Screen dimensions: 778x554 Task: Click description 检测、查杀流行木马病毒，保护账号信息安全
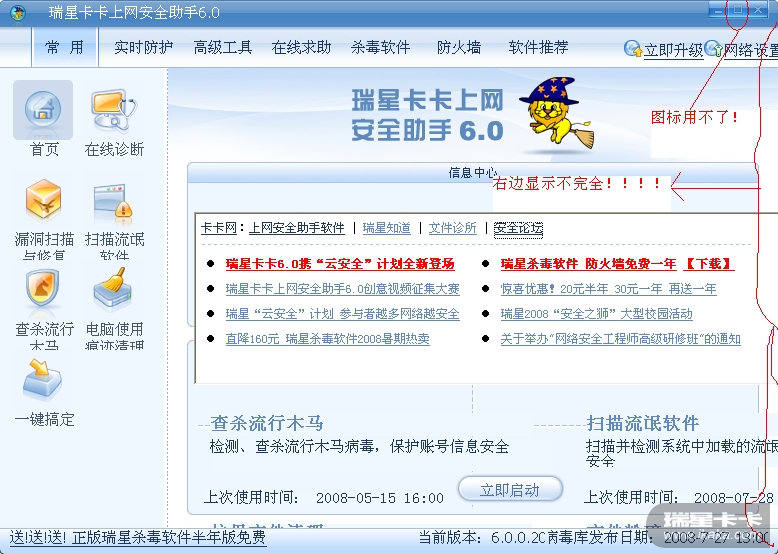(x=359, y=446)
